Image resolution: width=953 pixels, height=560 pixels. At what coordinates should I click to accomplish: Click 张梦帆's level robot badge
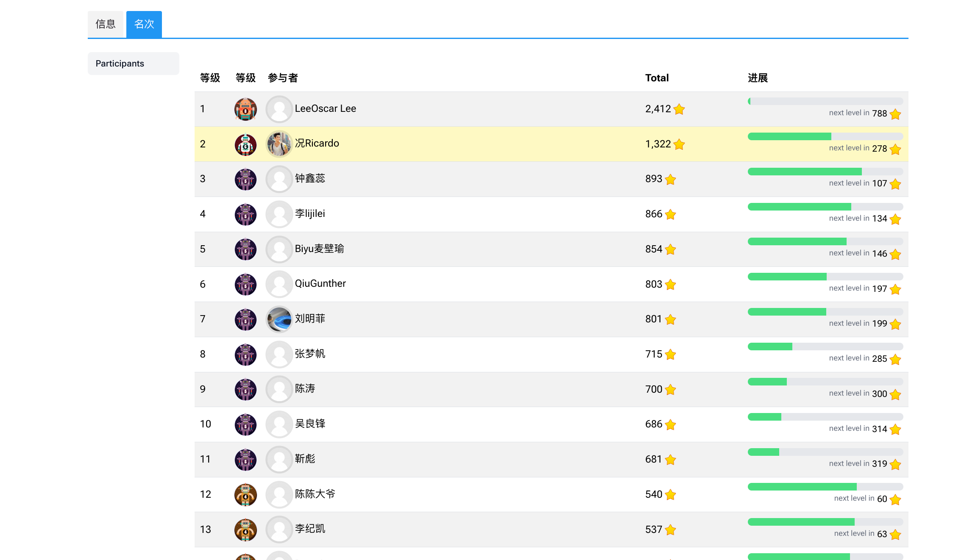(x=245, y=355)
